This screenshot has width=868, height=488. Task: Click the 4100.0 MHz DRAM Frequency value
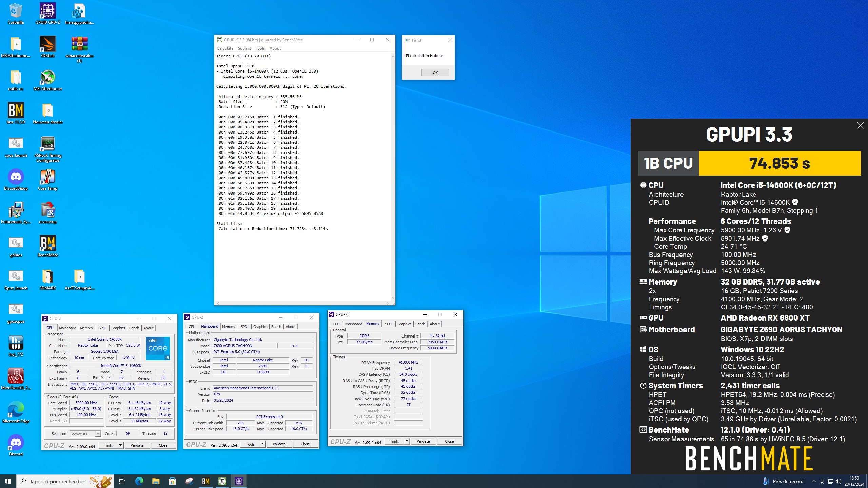coord(408,362)
